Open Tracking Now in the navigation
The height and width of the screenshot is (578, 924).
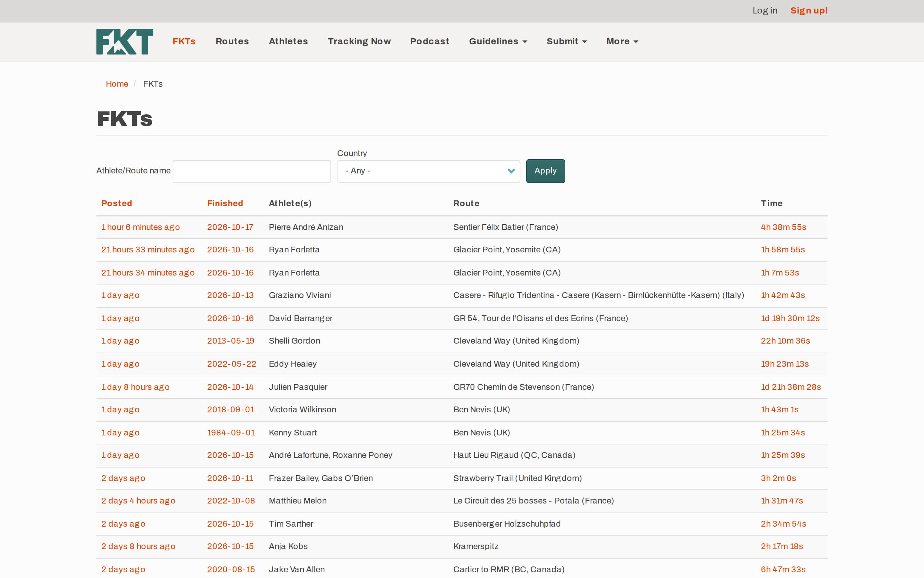359,41
